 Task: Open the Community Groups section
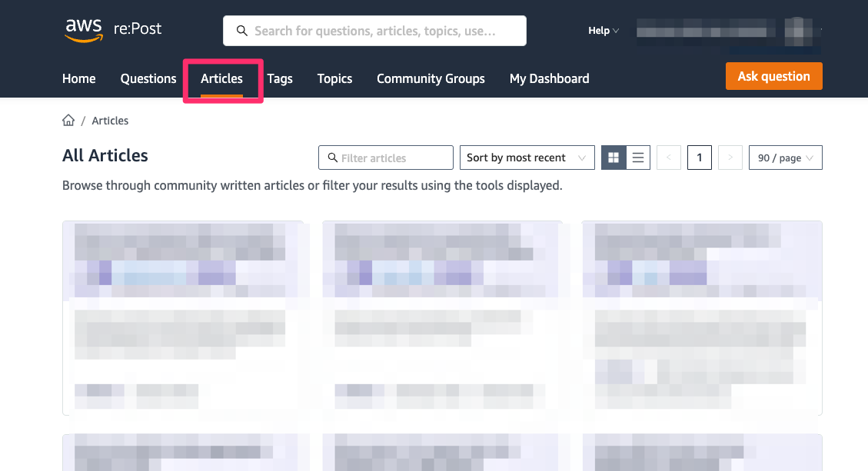pos(431,78)
